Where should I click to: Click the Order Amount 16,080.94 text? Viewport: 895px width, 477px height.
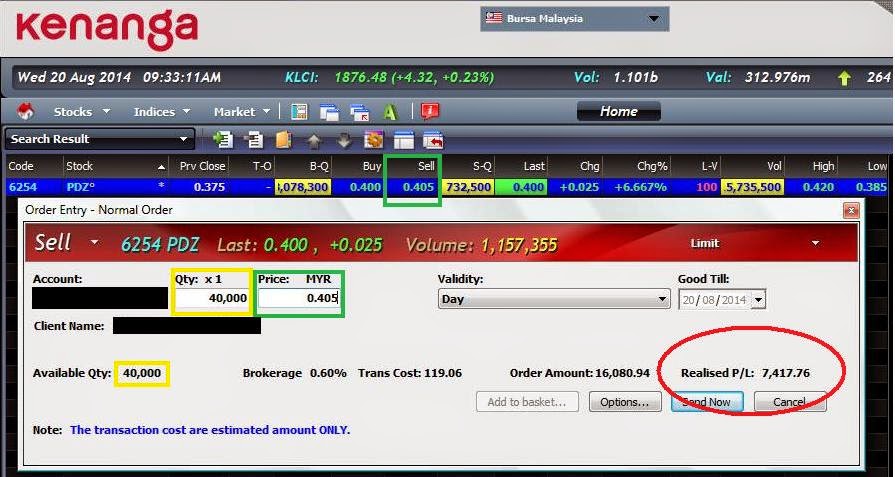click(x=579, y=374)
